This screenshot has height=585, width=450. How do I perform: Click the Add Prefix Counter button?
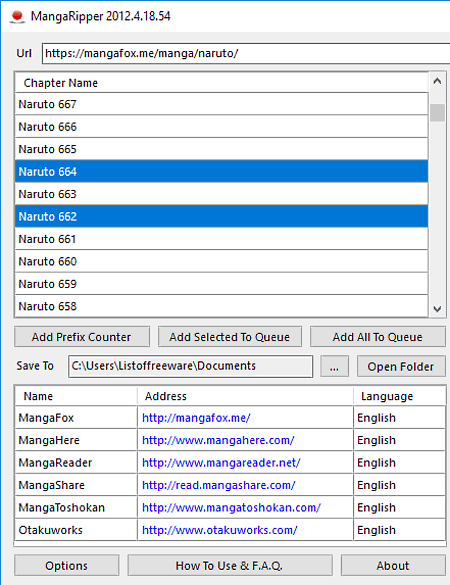point(82,337)
